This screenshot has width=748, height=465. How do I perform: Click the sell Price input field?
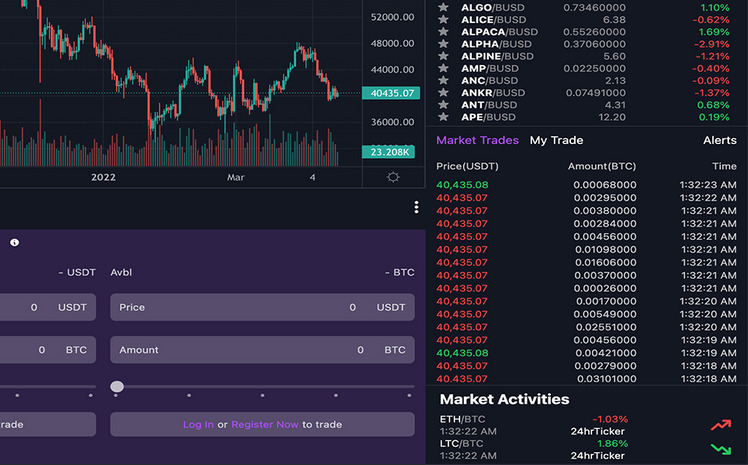pos(262,307)
